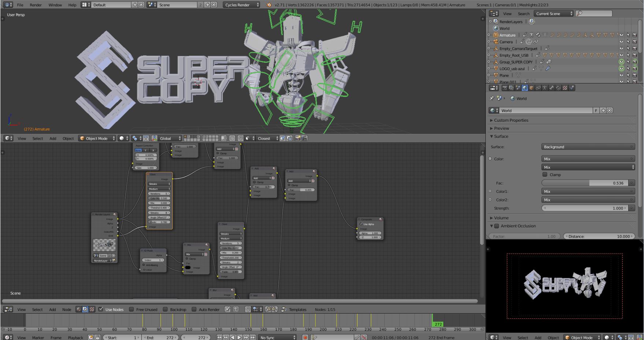Open the Cycles Render engine dropdown
644x340 pixels.
click(241, 5)
